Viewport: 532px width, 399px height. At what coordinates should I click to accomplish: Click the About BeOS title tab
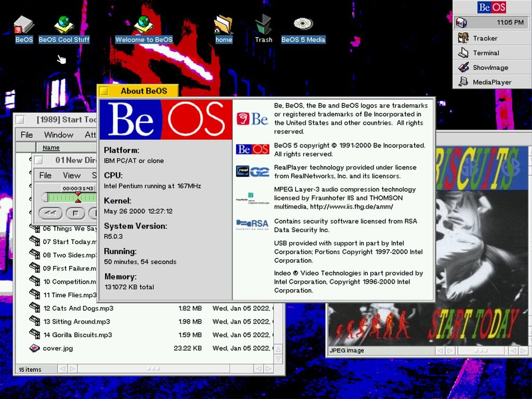[x=144, y=91]
